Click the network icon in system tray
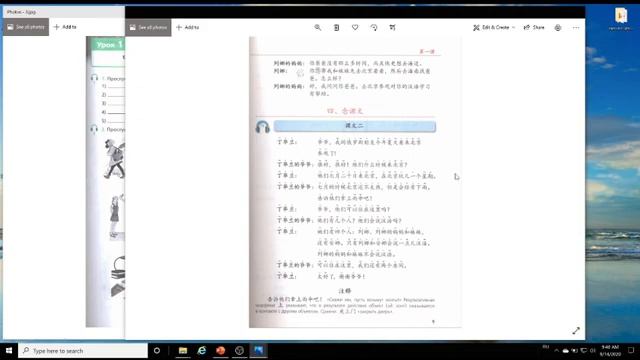640x360 pixels. pyautogui.click(x=584, y=351)
